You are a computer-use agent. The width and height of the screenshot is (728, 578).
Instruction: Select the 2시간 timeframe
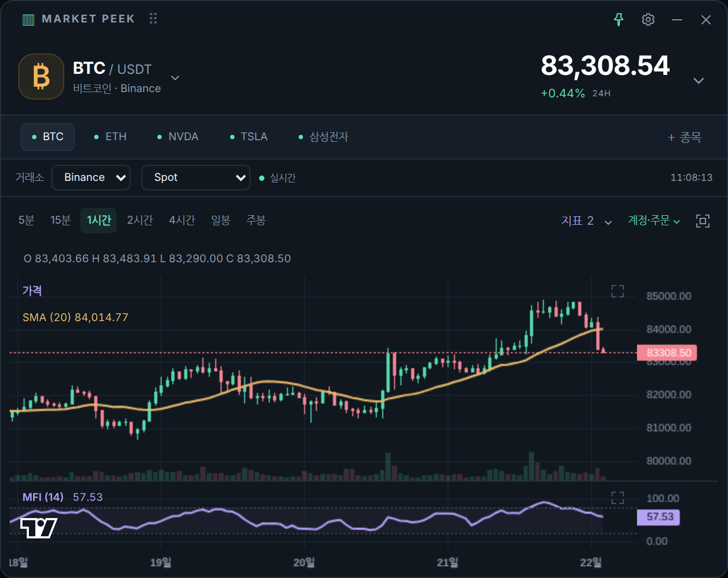[140, 220]
